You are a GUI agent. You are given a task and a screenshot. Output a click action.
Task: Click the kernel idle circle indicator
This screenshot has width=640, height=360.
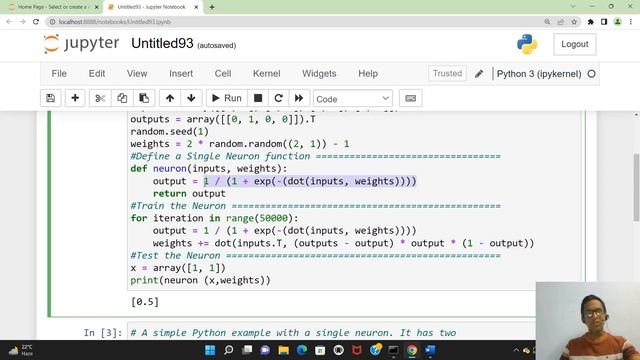click(x=591, y=74)
